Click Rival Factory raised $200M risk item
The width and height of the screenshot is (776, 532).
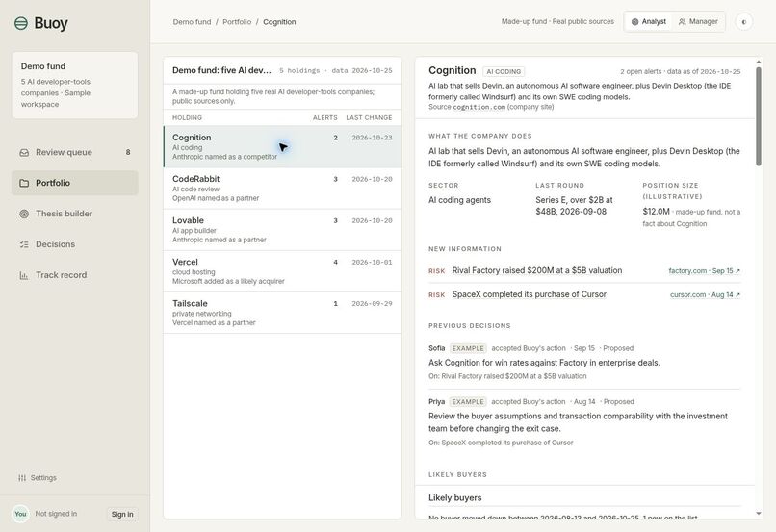pyautogui.click(x=537, y=270)
